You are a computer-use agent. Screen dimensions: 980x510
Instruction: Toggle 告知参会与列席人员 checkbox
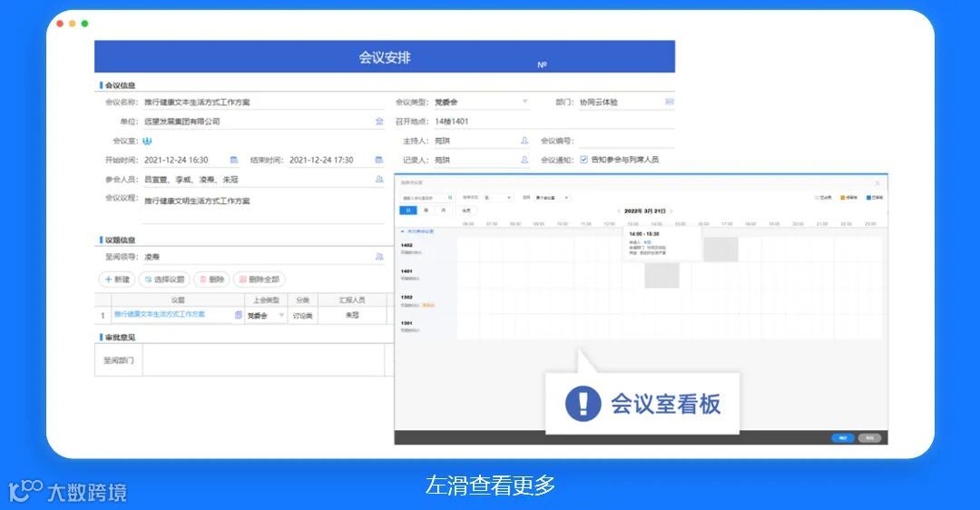pyautogui.click(x=583, y=160)
